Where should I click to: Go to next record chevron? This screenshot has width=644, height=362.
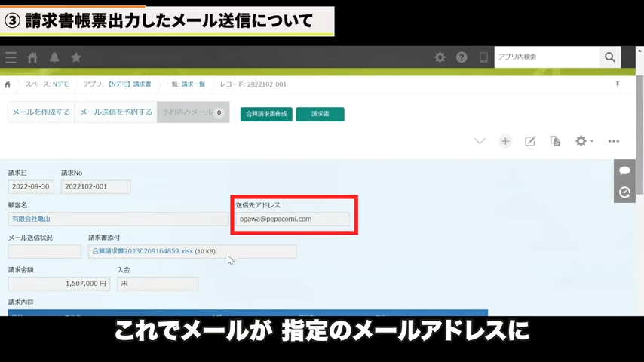click(480, 141)
